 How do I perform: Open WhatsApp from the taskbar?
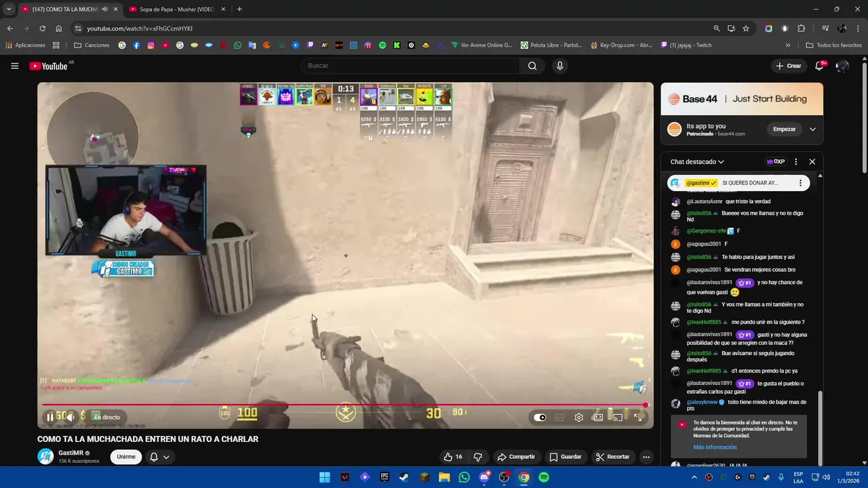pyautogui.click(x=464, y=477)
